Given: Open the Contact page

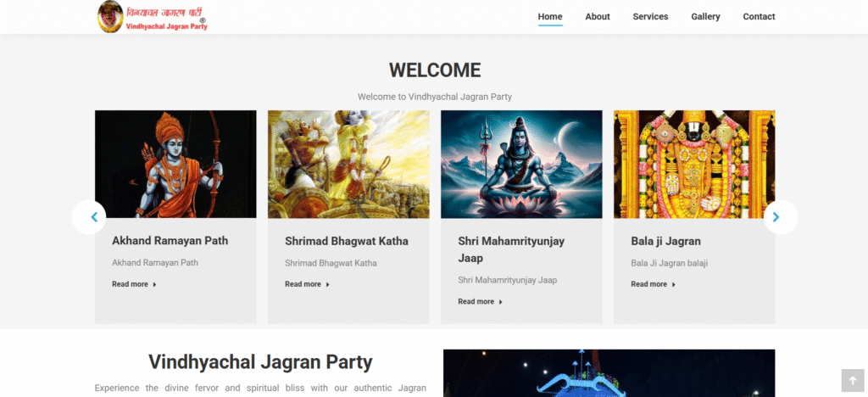Looking at the screenshot, I should pyautogui.click(x=759, y=17).
